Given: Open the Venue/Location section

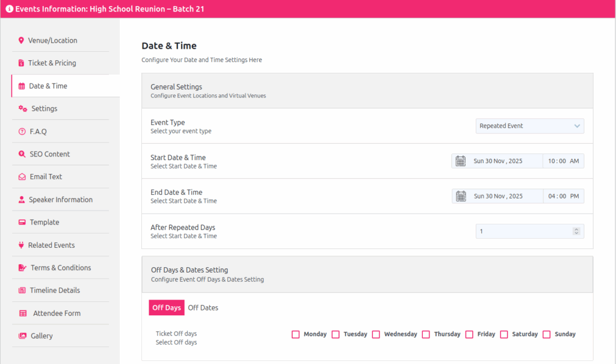Looking at the screenshot, I should [61, 40].
